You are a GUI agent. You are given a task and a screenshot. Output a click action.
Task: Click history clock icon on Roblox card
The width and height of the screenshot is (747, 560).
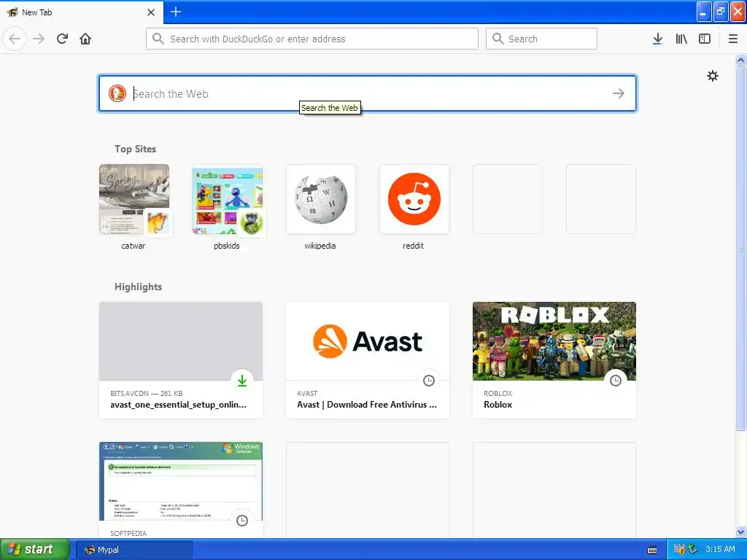click(616, 381)
